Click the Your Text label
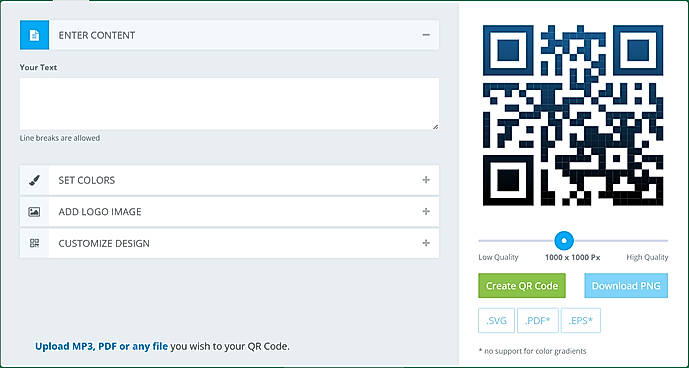This screenshot has width=689, height=368. 38,67
